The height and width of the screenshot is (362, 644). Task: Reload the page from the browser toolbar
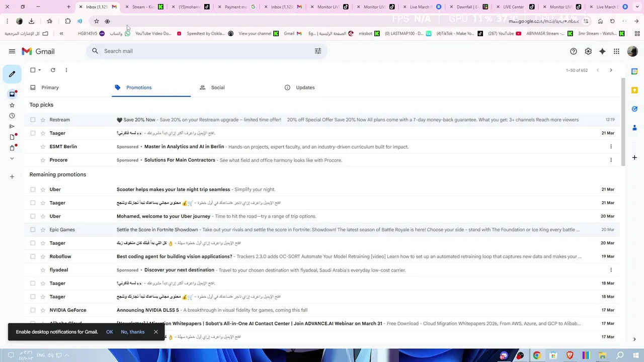(612, 21)
